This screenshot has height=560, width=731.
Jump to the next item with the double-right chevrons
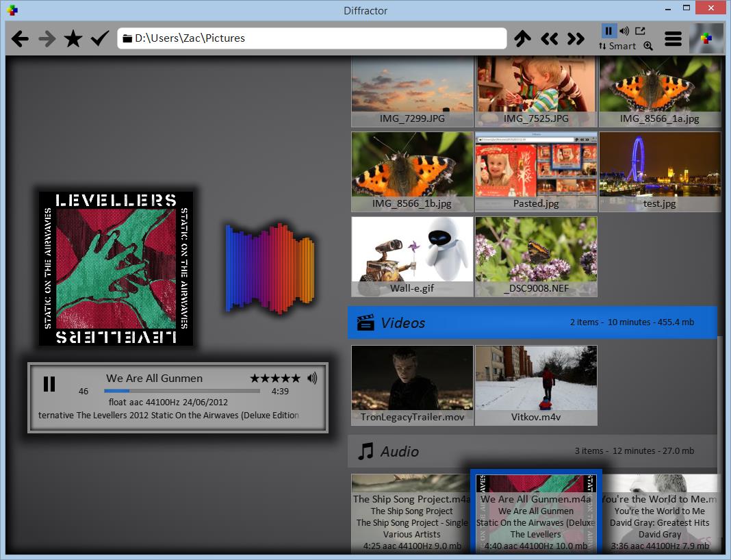point(576,38)
